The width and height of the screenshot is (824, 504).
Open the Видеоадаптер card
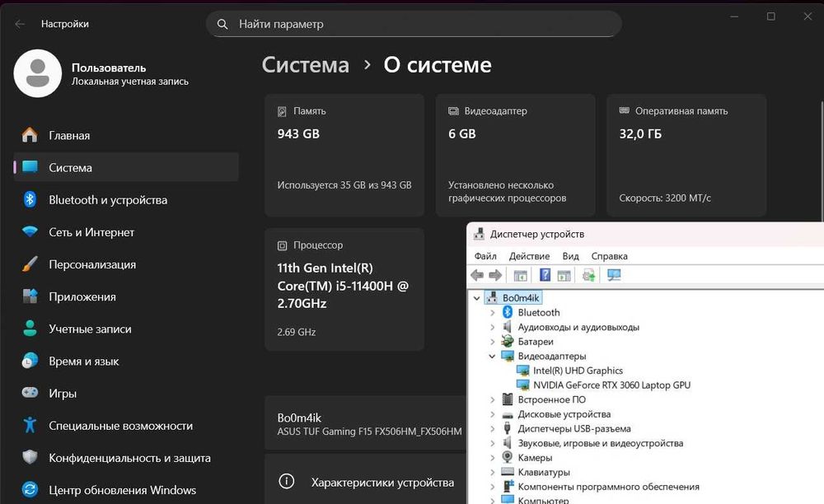(515, 155)
